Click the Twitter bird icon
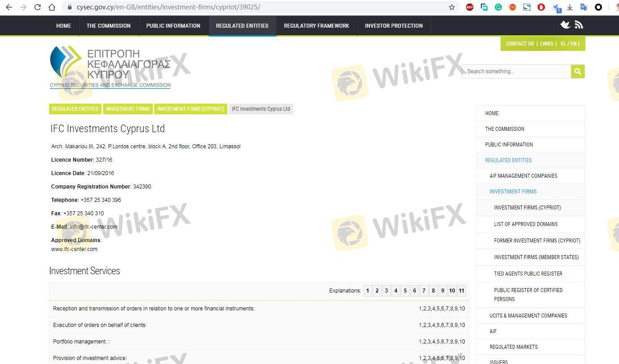The image size is (619, 364). click(x=565, y=25)
